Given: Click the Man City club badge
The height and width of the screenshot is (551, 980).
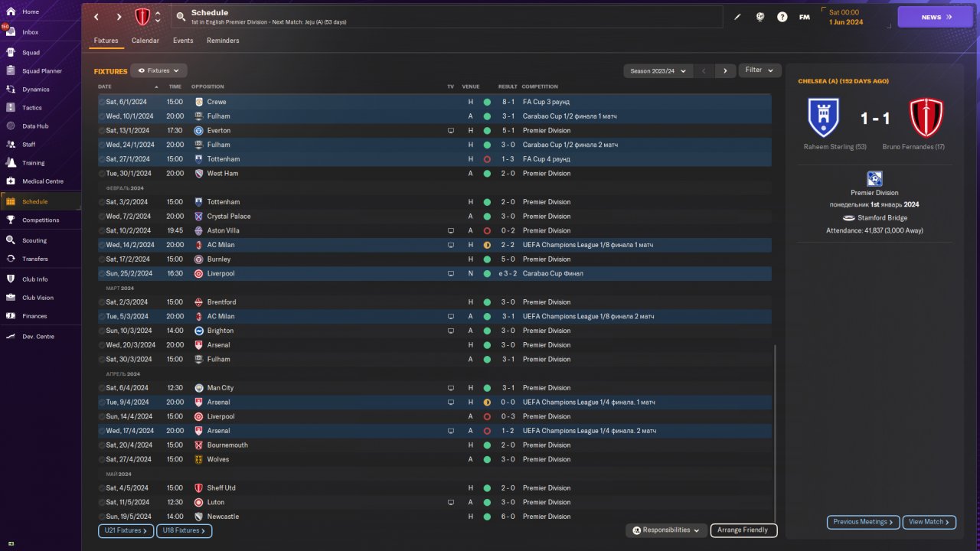Looking at the screenshot, I should point(199,388).
